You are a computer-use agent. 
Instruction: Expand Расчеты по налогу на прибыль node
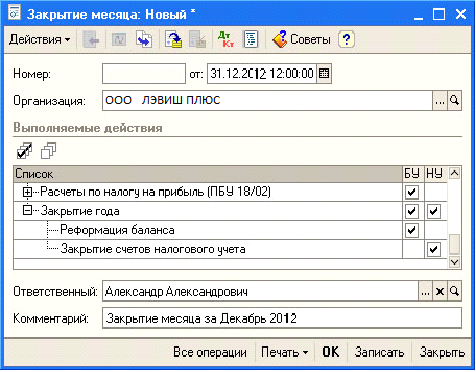tap(27, 192)
